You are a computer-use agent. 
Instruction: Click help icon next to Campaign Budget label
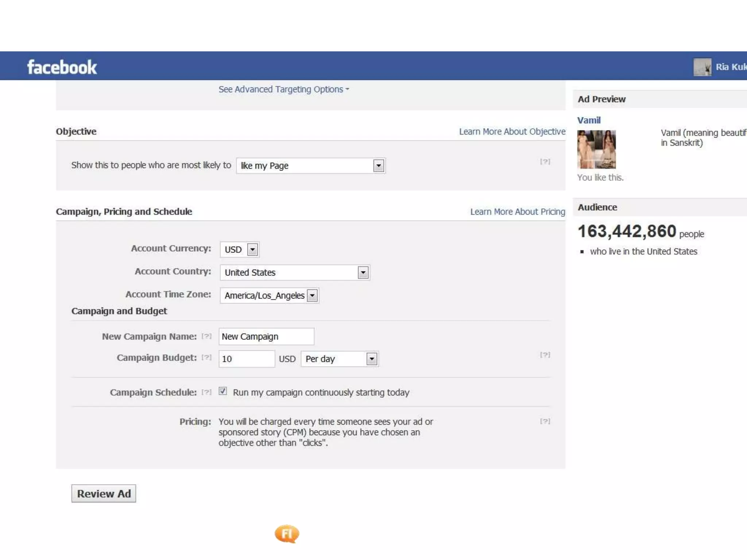tap(206, 357)
